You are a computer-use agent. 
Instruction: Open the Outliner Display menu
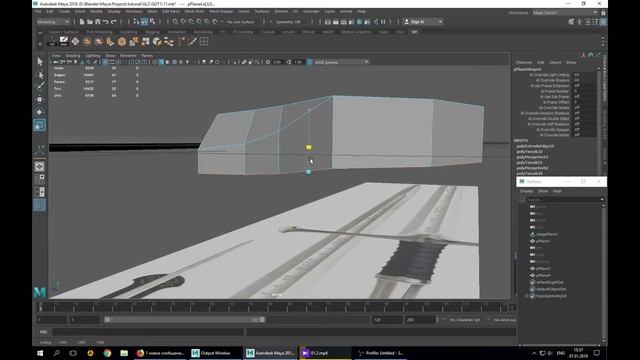(x=526, y=191)
